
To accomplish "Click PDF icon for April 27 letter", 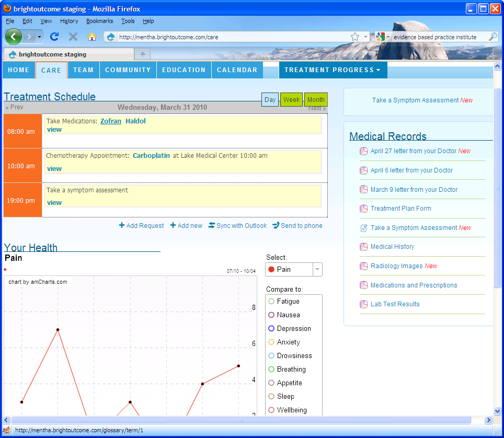I will (363, 151).
